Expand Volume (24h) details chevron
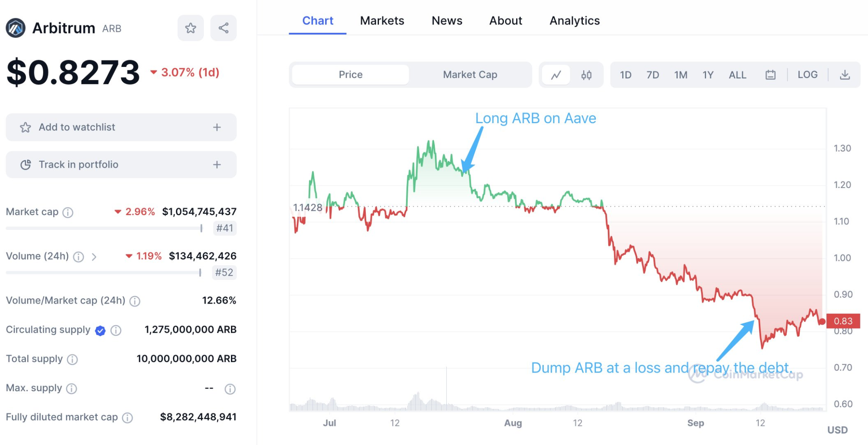 click(x=95, y=257)
